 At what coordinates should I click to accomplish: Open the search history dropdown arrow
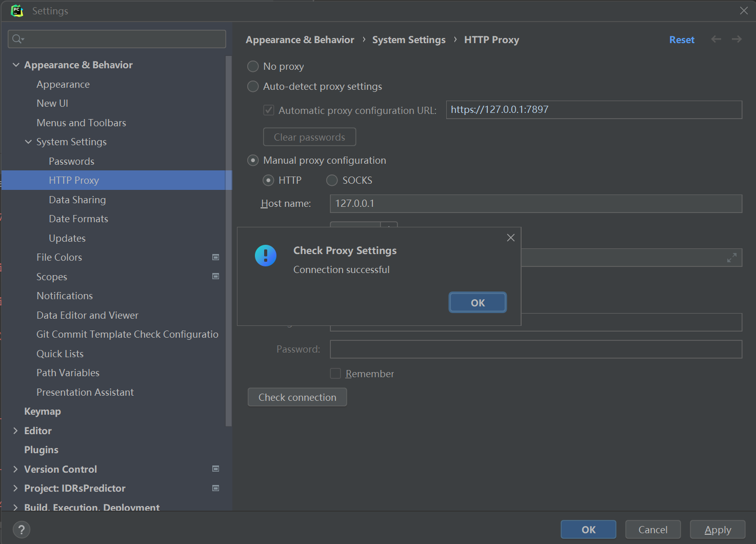pyautogui.click(x=23, y=40)
